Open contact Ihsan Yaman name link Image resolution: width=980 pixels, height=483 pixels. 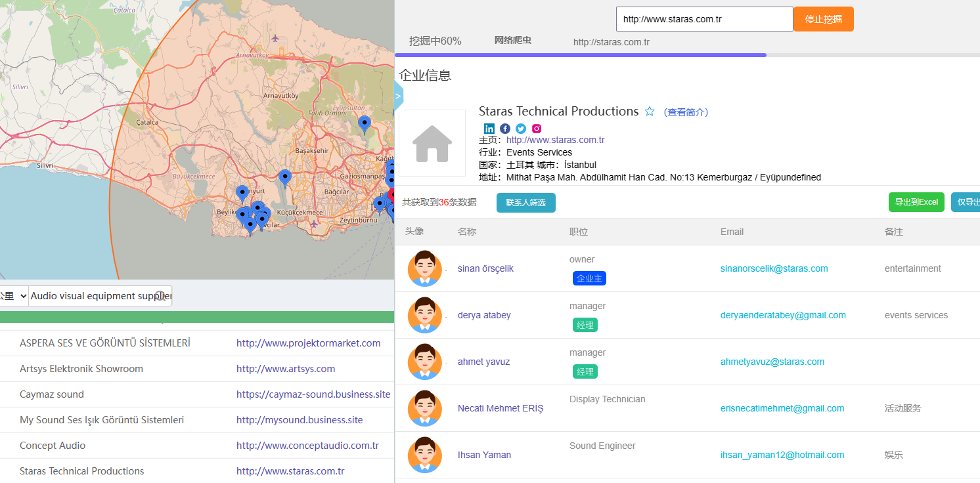pos(484,455)
